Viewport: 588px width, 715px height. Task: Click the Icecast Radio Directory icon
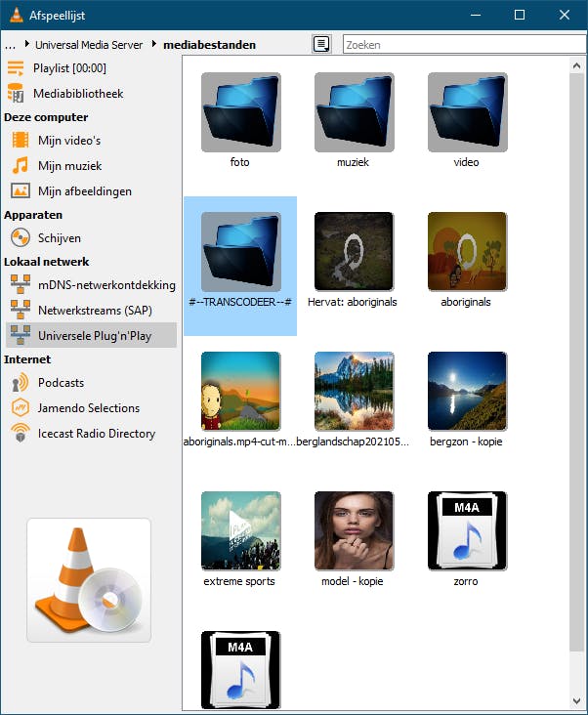click(x=21, y=433)
